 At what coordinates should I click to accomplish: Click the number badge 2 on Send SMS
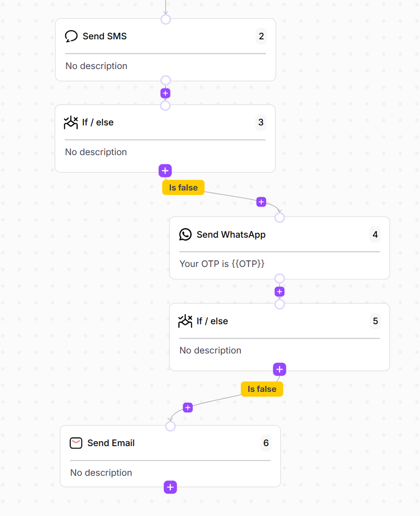click(261, 36)
